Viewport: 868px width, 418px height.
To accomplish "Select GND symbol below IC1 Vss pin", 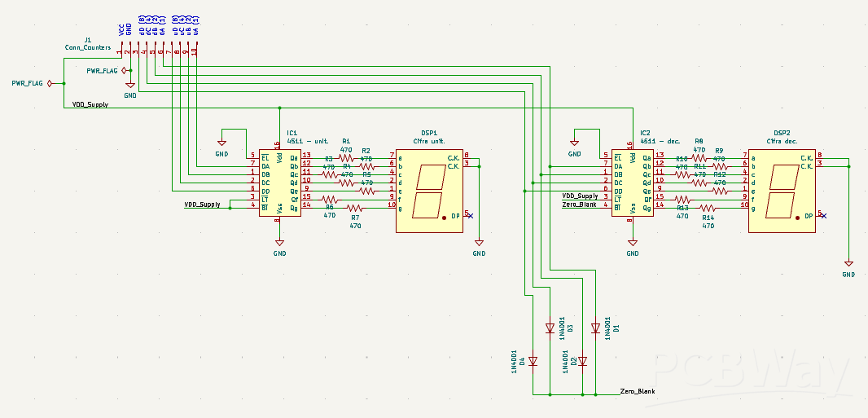I will pos(279,242).
